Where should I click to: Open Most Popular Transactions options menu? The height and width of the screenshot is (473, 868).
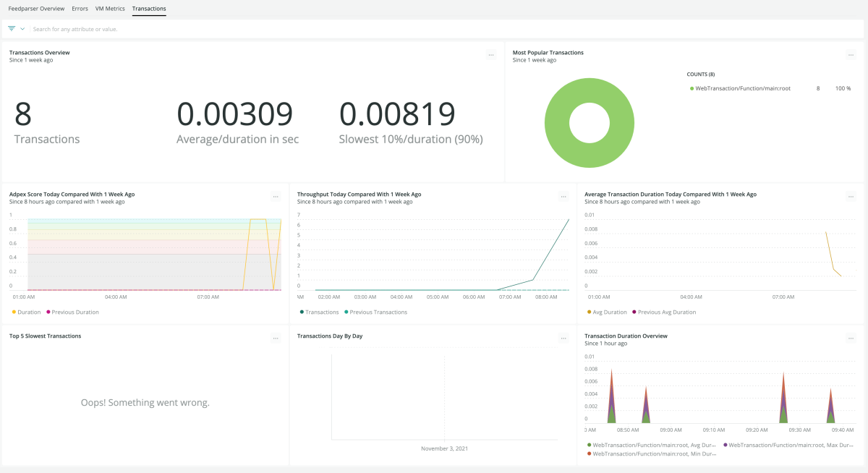click(x=851, y=55)
